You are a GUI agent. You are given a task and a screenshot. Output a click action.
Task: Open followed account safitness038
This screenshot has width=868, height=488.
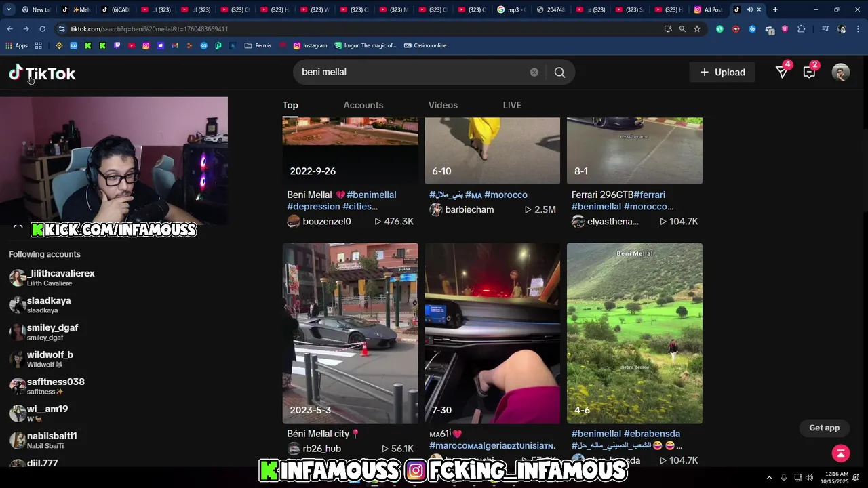[x=47, y=386]
